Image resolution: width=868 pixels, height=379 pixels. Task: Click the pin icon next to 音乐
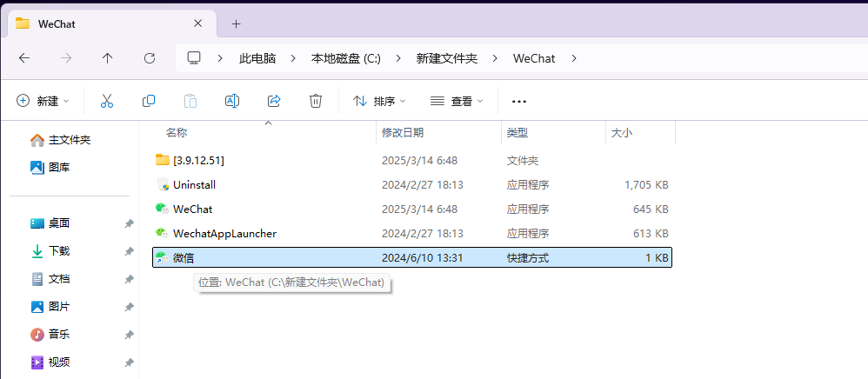[129, 335]
